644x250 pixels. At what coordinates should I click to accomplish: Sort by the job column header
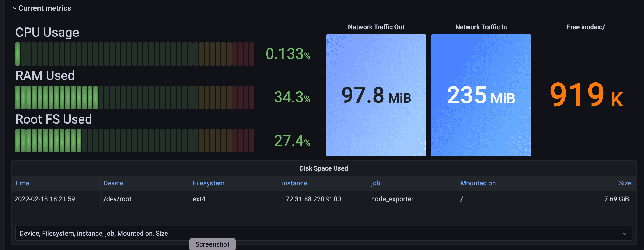376,183
